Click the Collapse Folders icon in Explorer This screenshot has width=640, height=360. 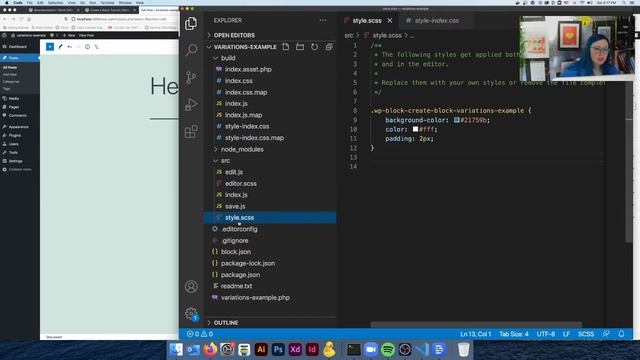coord(329,47)
